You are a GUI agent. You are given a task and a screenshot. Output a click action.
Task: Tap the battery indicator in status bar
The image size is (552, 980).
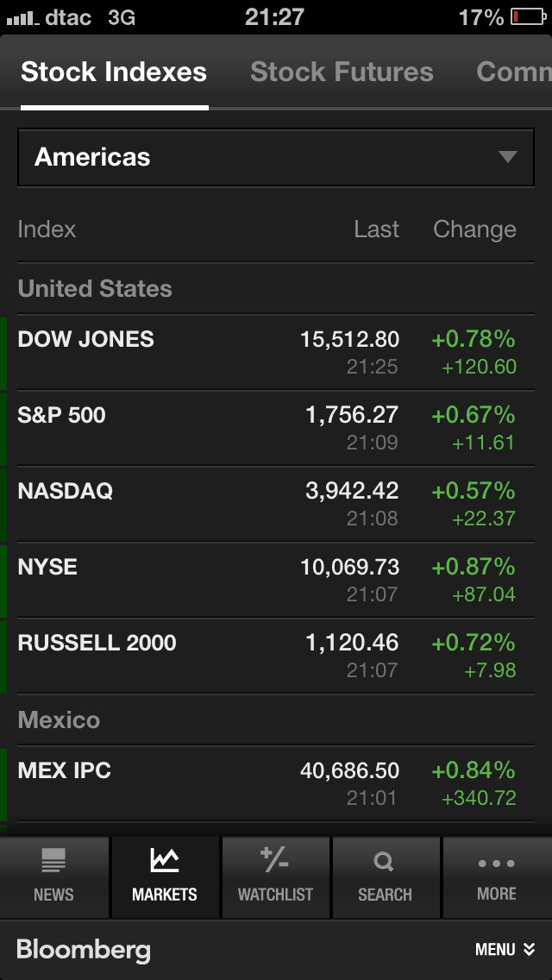click(x=526, y=17)
